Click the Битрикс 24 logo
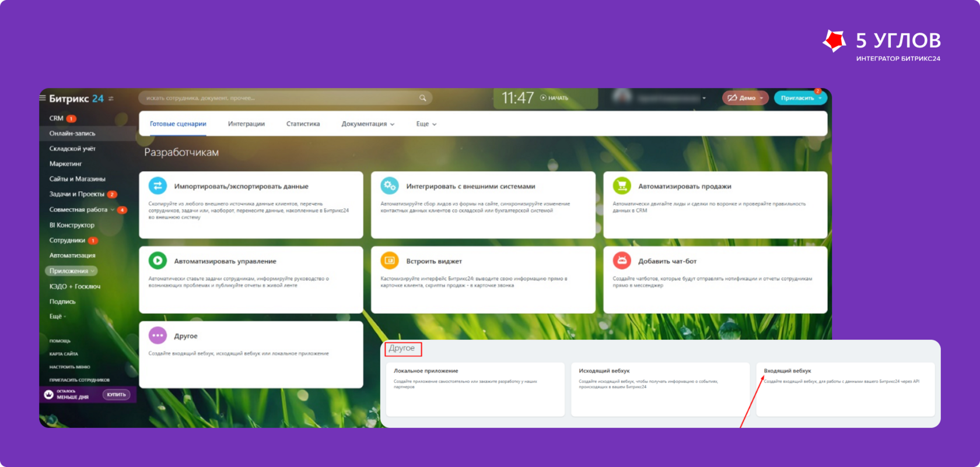Screen dimensions: 980x467 point(76,99)
